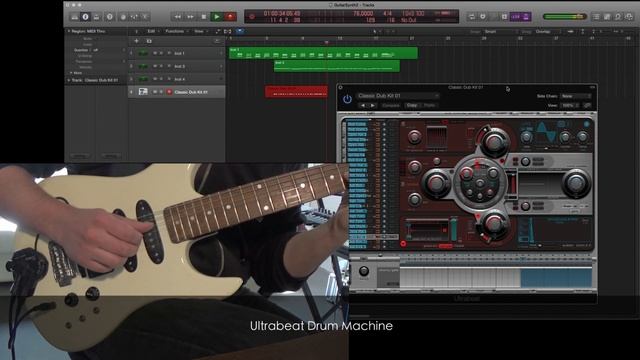Screen dimensions: 640x360
Task: Click the Compare button in plugin header
Action: pos(391,105)
